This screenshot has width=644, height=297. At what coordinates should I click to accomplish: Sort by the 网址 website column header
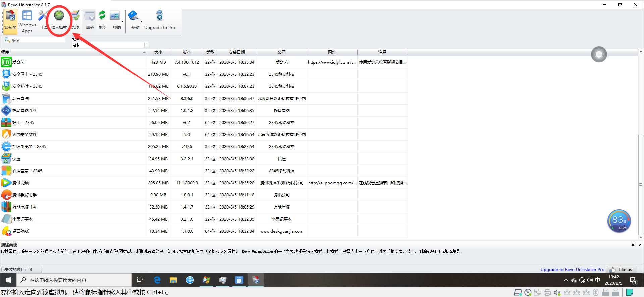332,52
